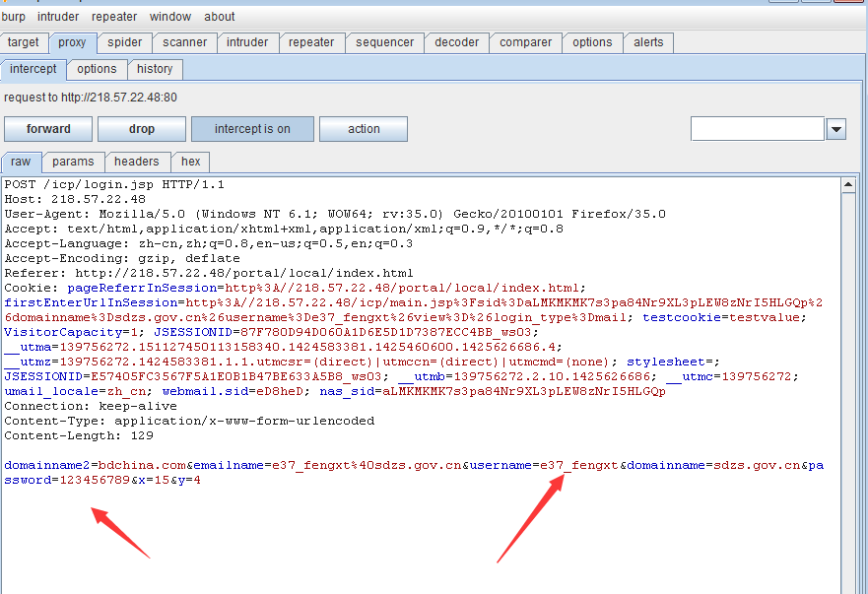Image resolution: width=868 pixels, height=594 pixels.
Task: Click the Content-Length: 129 line
Action: tap(79, 435)
